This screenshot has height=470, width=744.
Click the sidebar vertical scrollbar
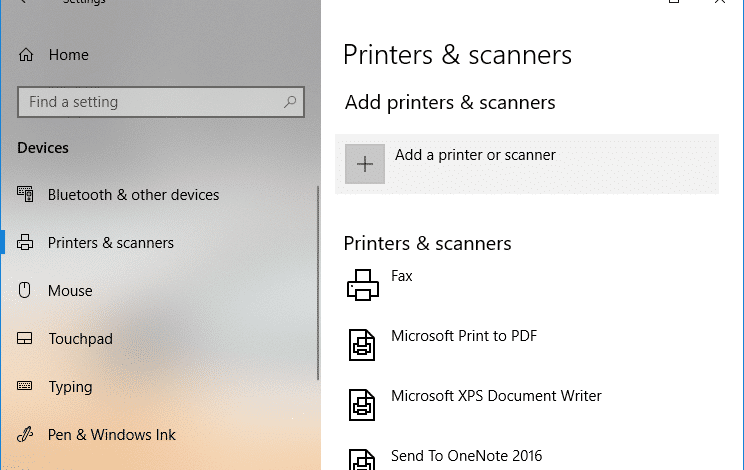[317, 283]
